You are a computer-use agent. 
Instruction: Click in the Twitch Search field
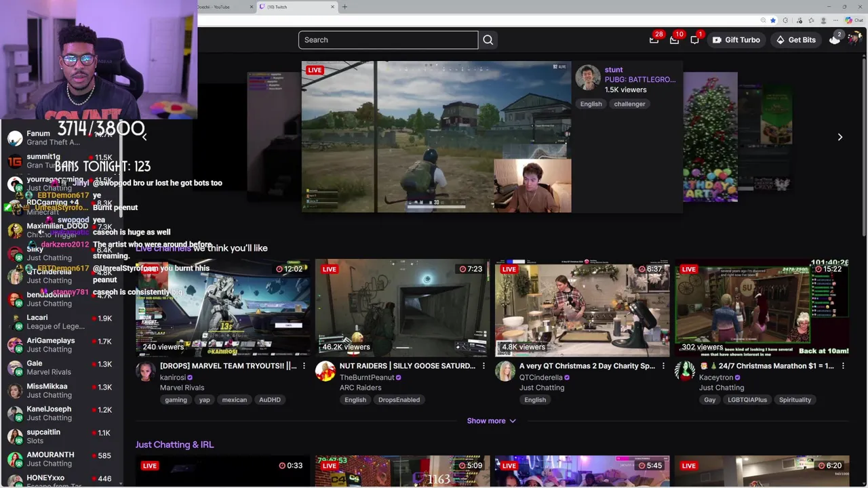[388, 40]
